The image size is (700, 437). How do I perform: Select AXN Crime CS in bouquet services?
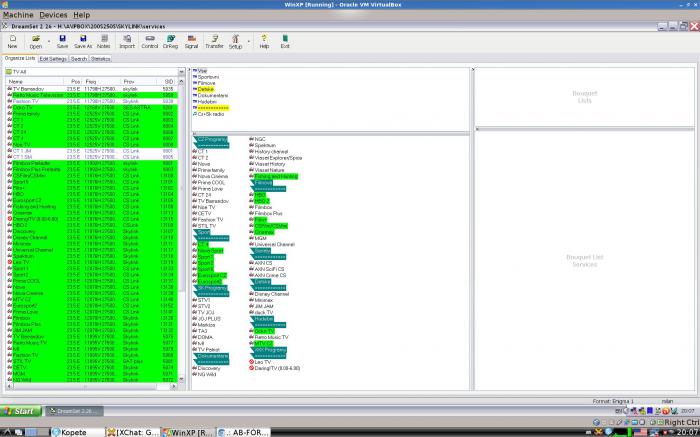point(270,275)
